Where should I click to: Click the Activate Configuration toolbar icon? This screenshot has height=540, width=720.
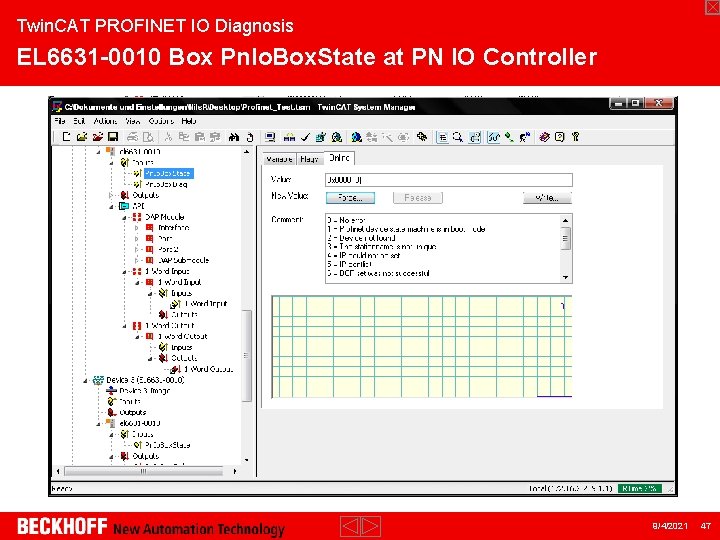tap(321, 137)
